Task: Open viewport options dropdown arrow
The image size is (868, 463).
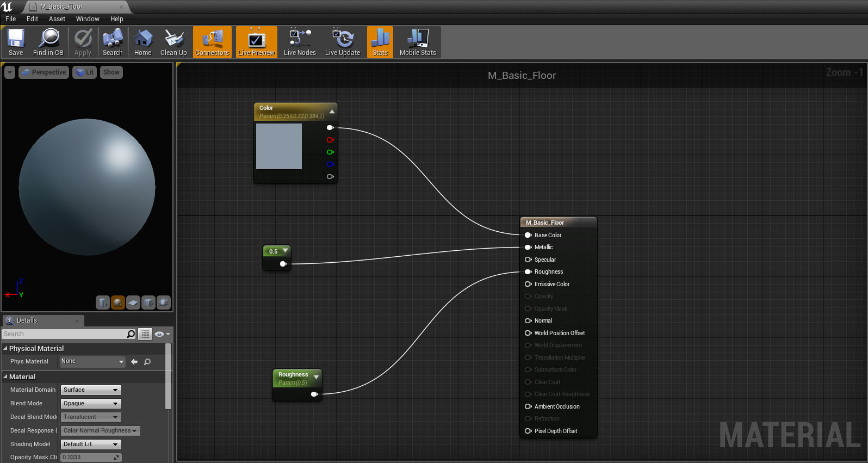Action: pos(10,72)
